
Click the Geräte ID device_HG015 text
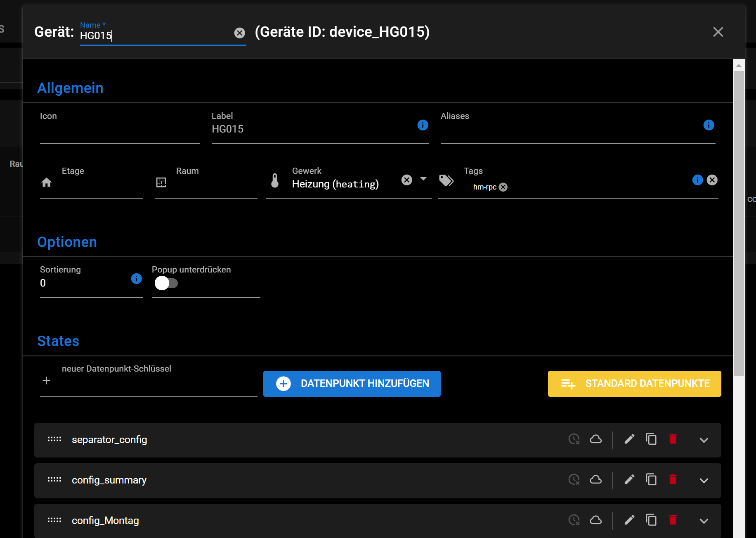pos(343,32)
